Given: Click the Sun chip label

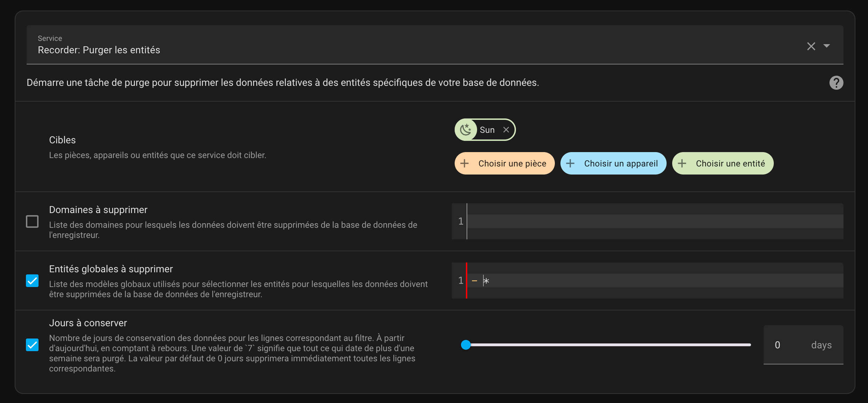Looking at the screenshot, I should [x=487, y=130].
